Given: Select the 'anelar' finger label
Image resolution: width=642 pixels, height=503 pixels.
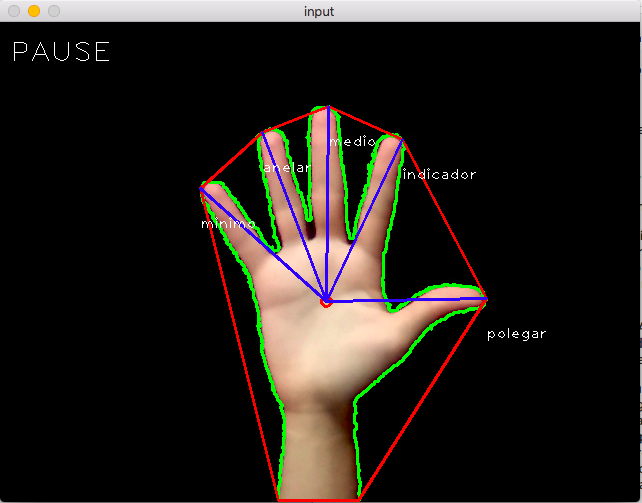Looking at the screenshot, I should click(x=286, y=168).
